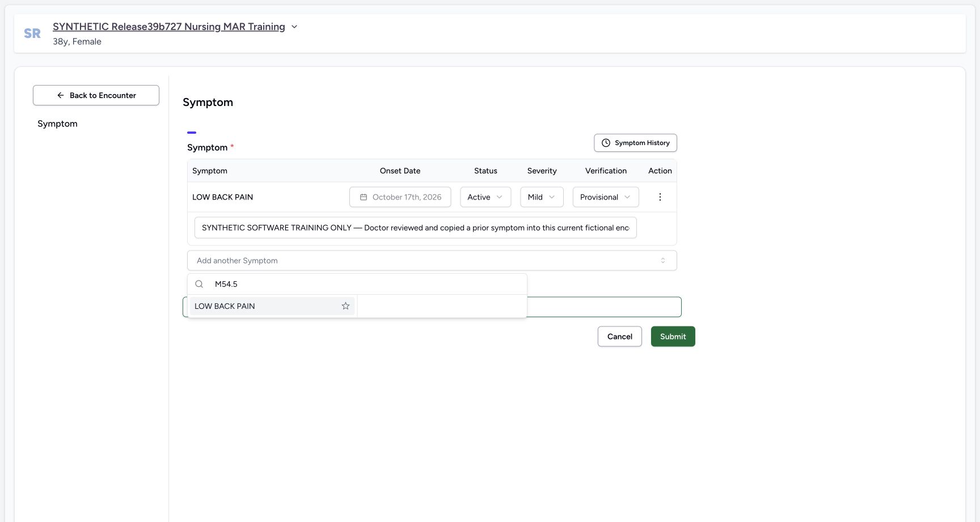Viewport: 980px width, 522px height.
Task: Cancel the symptom entry
Action: click(x=619, y=337)
